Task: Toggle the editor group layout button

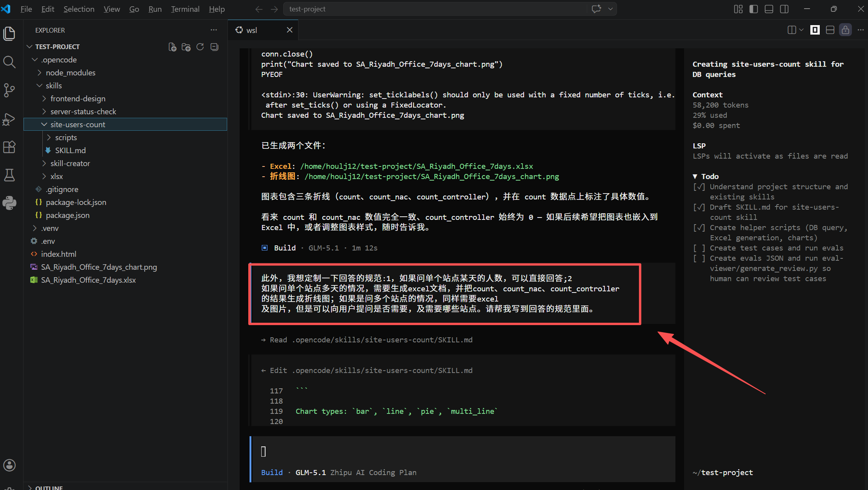Action: [830, 30]
